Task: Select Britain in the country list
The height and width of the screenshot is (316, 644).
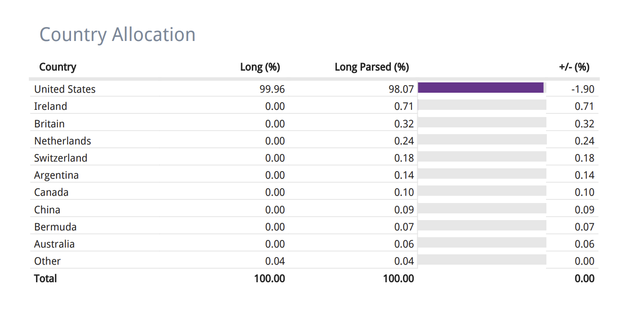Action: click(49, 124)
